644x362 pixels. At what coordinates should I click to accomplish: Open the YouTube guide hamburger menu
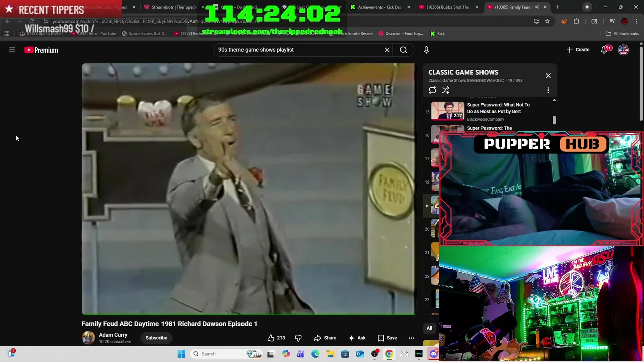[12, 50]
